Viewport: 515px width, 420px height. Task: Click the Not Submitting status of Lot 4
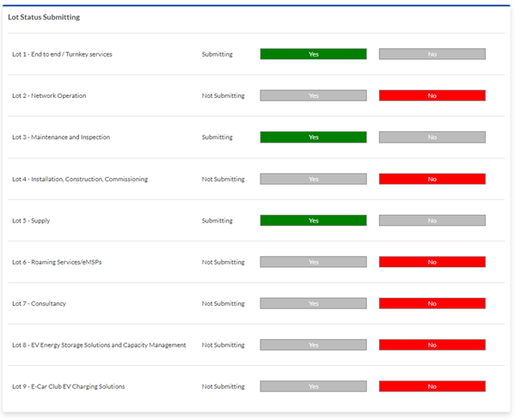tap(223, 179)
